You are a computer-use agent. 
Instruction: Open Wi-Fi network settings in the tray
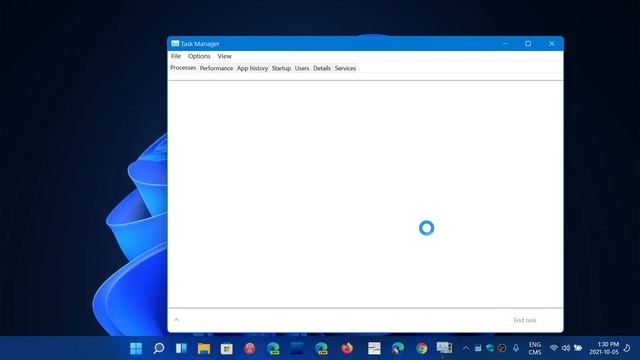coord(553,348)
